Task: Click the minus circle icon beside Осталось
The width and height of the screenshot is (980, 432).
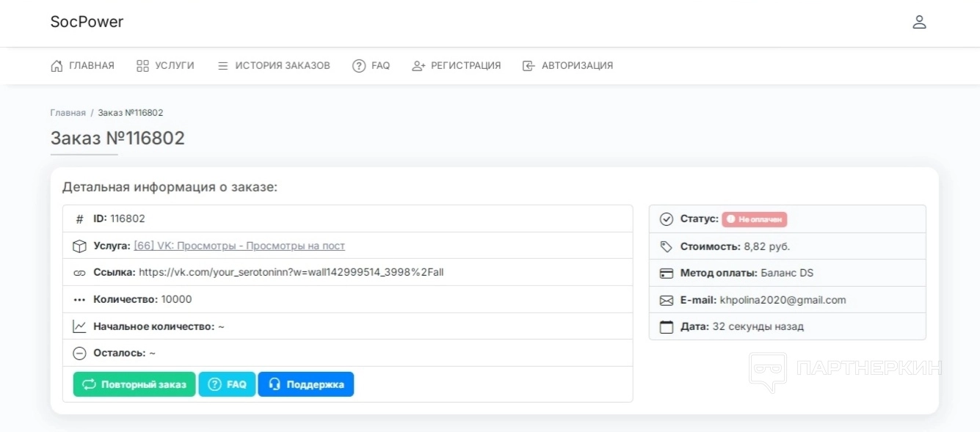Action: pyautogui.click(x=79, y=353)
